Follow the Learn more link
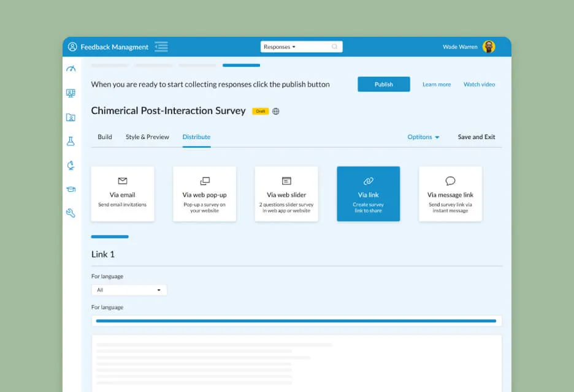 pos(437,85)
